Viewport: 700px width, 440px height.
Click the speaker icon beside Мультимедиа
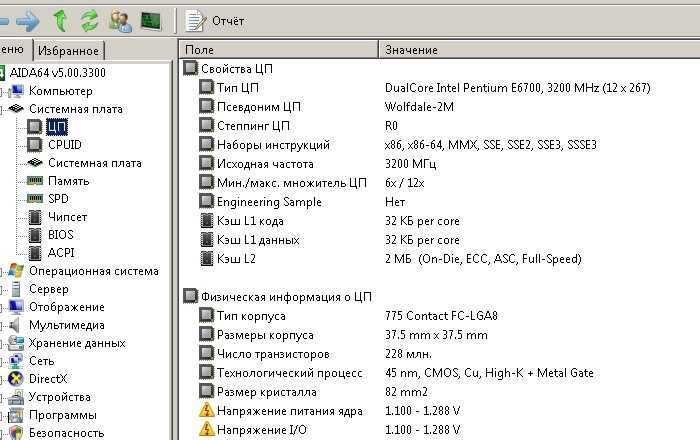15,325
